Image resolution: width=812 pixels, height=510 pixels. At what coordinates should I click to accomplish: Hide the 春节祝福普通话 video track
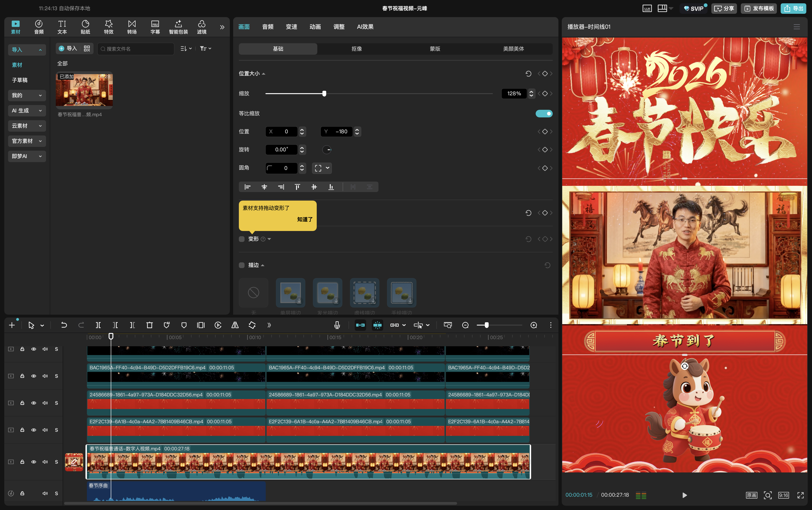(34, 462)
